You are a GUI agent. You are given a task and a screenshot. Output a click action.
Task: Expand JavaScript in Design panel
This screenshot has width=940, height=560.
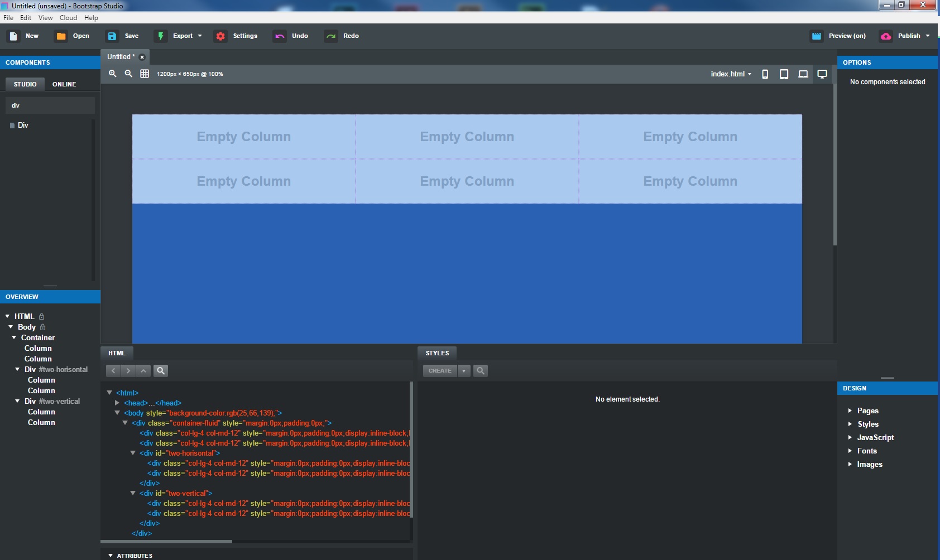coord(850,437)
